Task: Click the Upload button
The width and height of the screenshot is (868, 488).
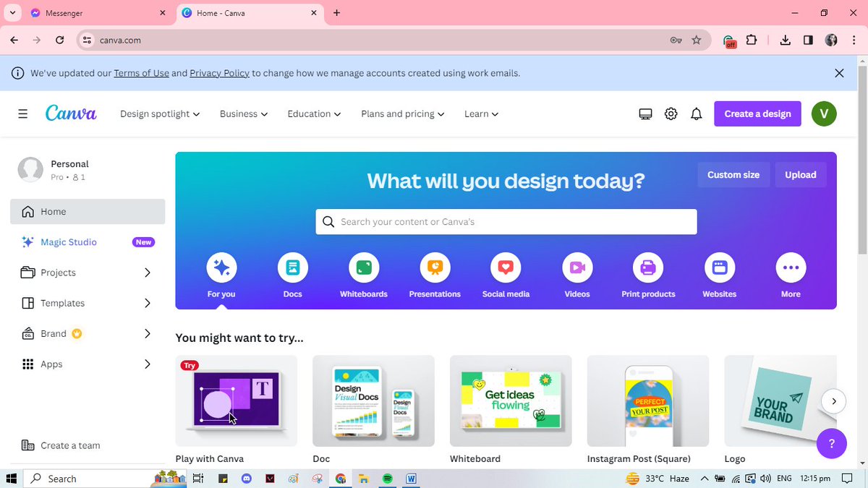Action: click(801, 175)
